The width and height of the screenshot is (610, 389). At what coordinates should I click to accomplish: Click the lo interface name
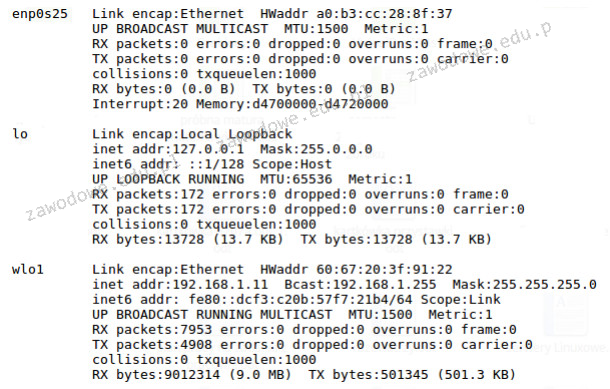(20, 134)
